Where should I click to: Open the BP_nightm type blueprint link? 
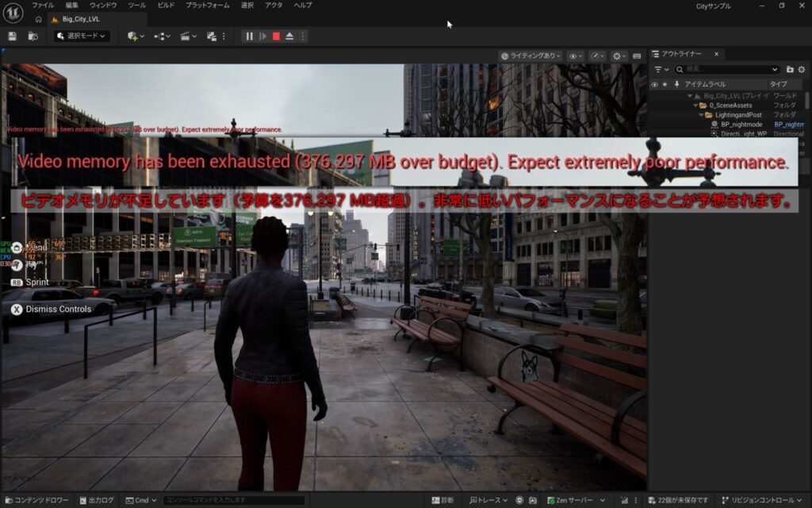[789, 125]
